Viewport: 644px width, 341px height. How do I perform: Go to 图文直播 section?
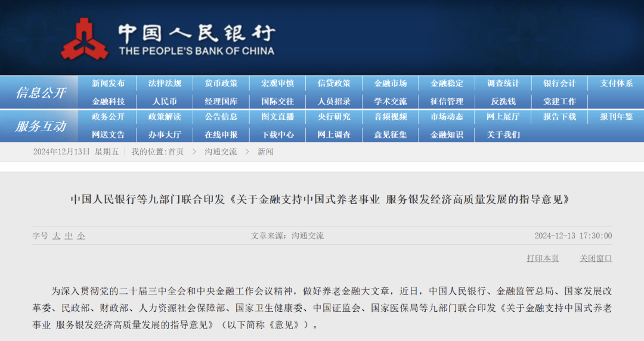coord(278,117)
